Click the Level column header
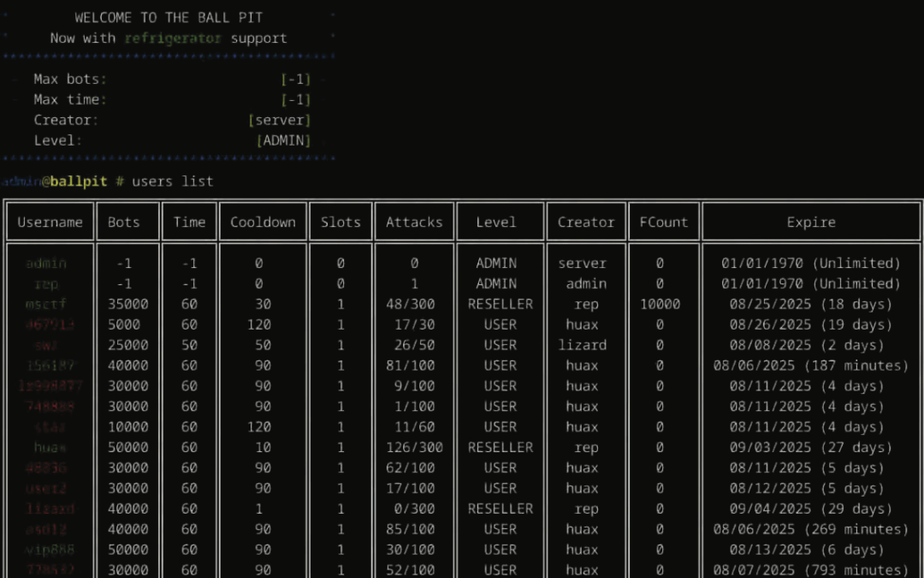The height and width of the screenshot is (578, 924). pos(496,223)
